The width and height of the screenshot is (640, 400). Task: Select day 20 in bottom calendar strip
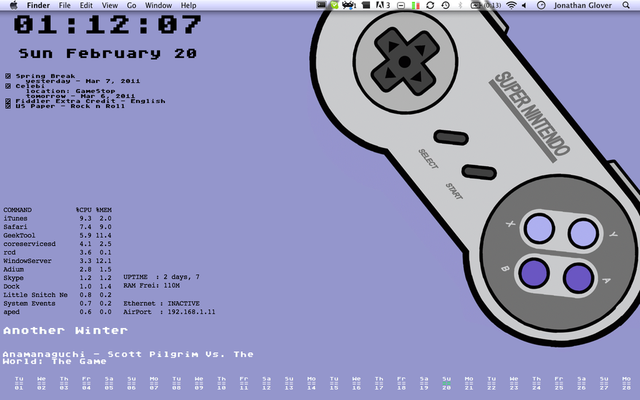click(447, 384)
